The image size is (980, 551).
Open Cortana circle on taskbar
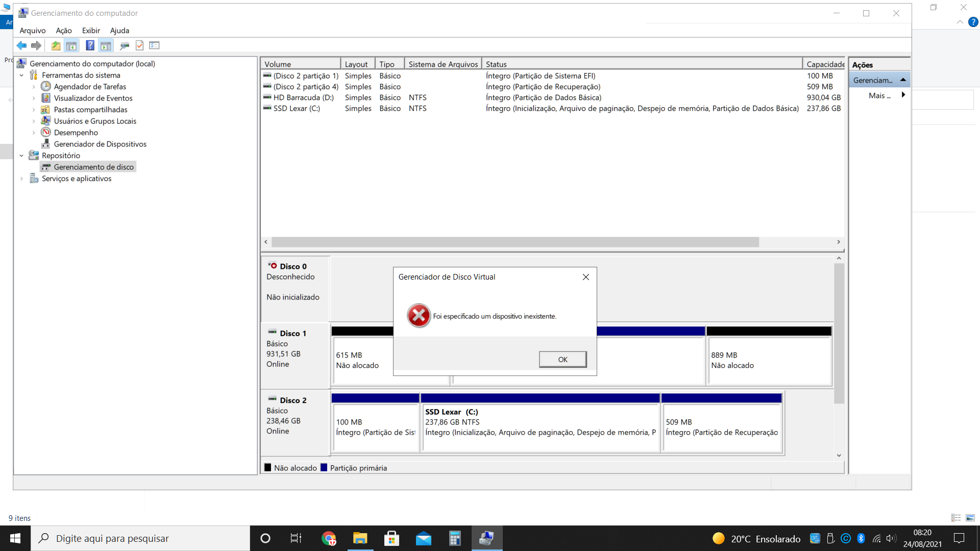click(265, 538)
